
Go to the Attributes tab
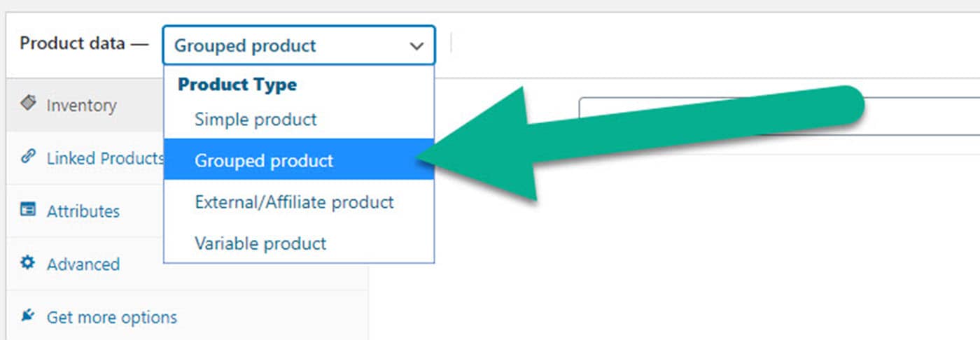coord(83,211)
